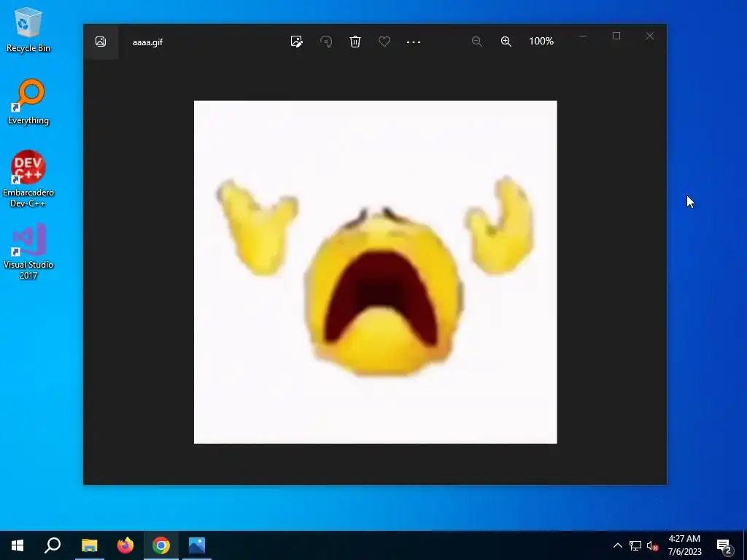Click the Photos app taskbar icon
The height and width of the screenshot is (560, 747).
pyautogui.click(x=197, y=545)
